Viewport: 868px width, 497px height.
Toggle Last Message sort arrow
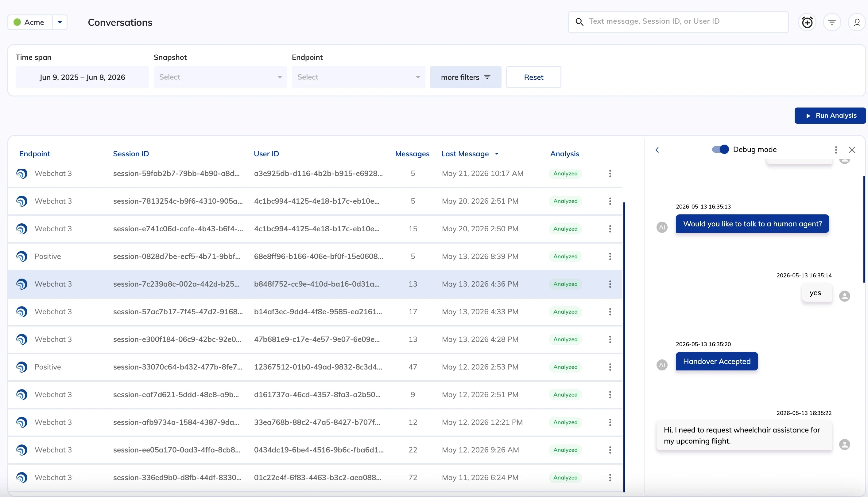click(497, 154)
